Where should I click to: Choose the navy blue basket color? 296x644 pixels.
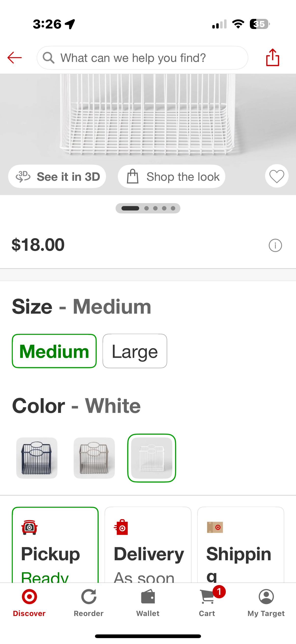click(x=37, y=458)
